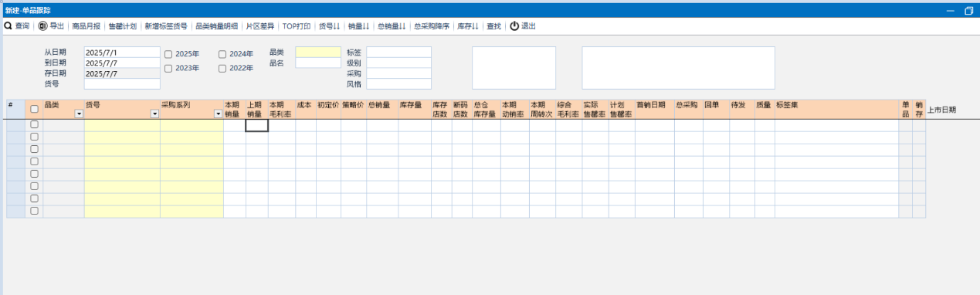Click the 到日期 date input field

[x=122, y=63]
